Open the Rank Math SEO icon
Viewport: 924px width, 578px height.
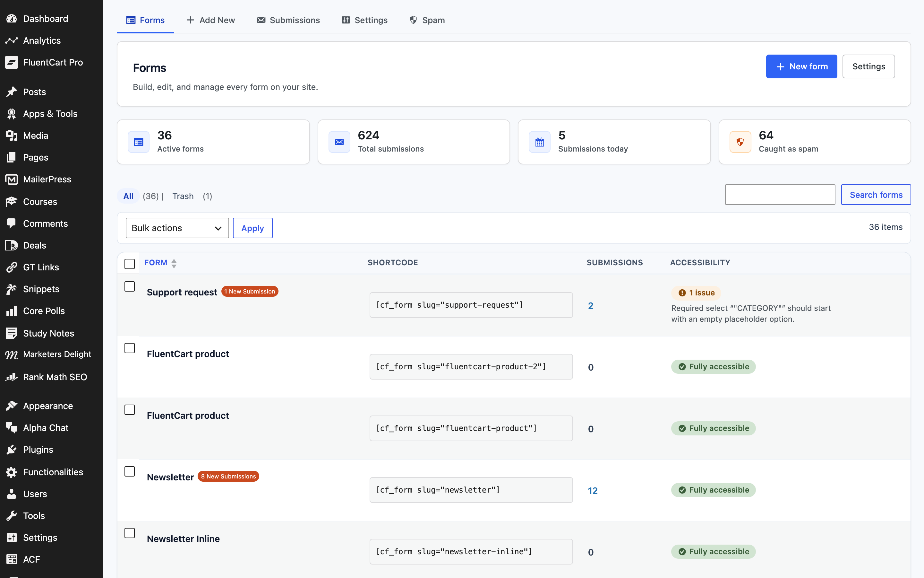pos(12,377)
